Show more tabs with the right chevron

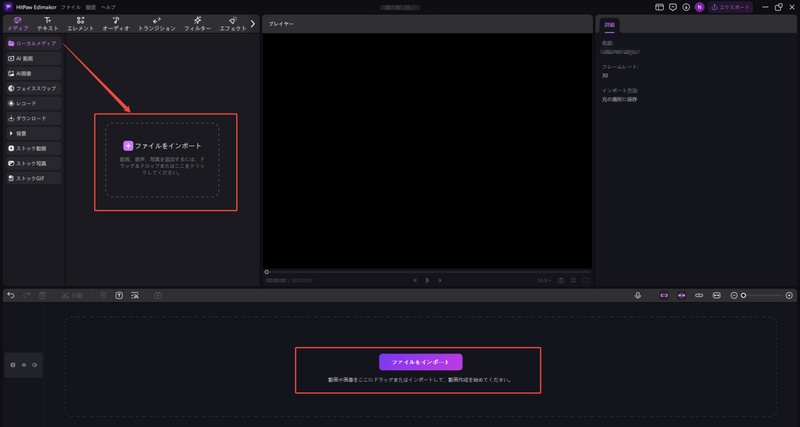253,23
